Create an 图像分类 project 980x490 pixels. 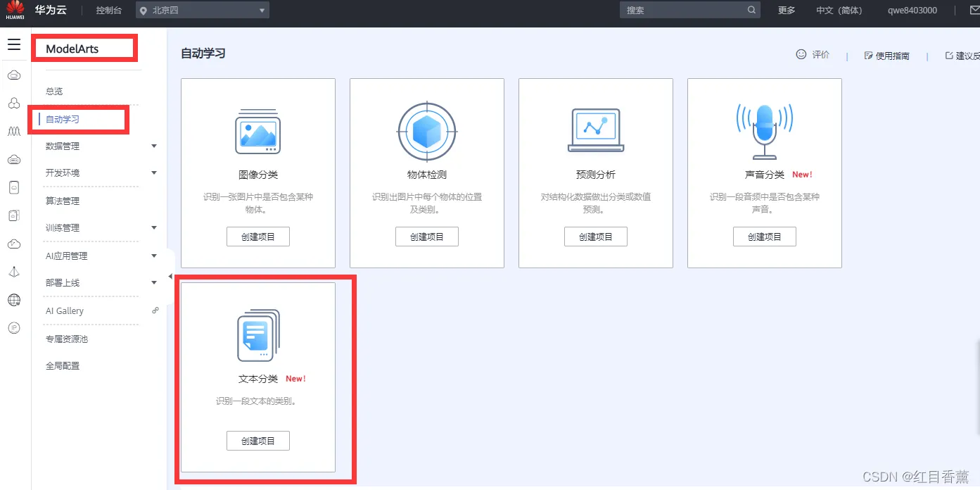click(x=258, y=237)
